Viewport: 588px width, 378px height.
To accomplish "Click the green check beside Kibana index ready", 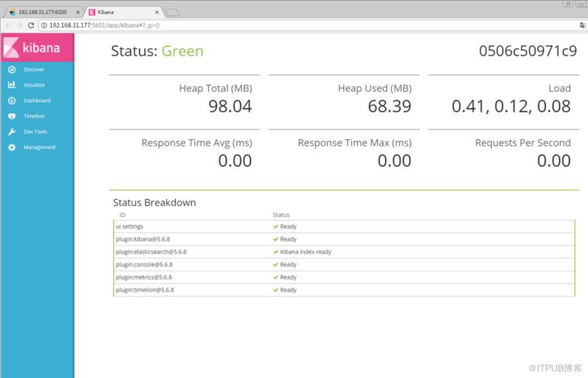I will (276, 252).
